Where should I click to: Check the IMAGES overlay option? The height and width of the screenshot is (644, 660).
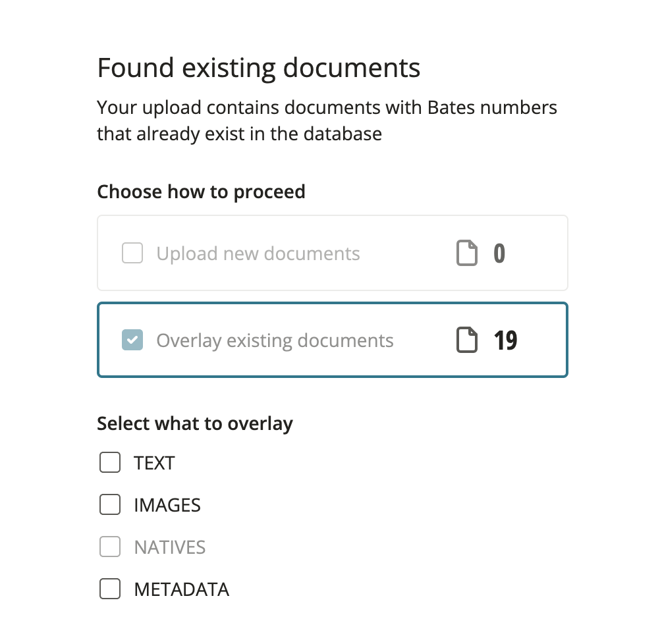(x=109, y=504)
